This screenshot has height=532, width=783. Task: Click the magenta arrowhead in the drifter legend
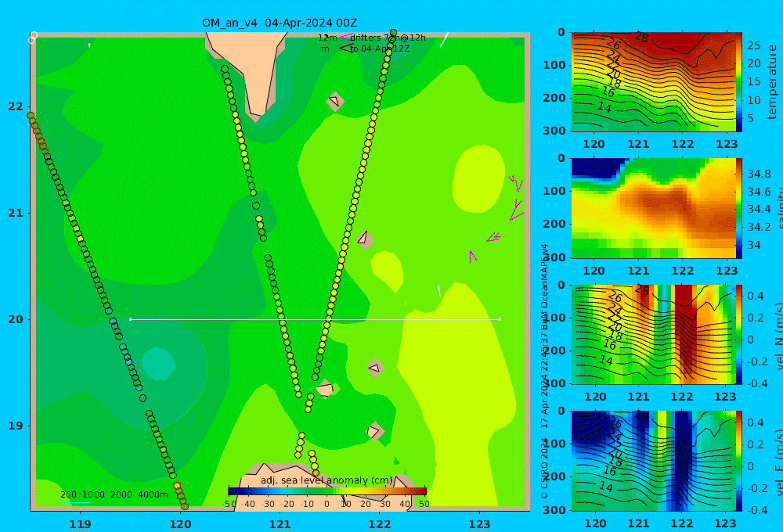coord(345,38)
